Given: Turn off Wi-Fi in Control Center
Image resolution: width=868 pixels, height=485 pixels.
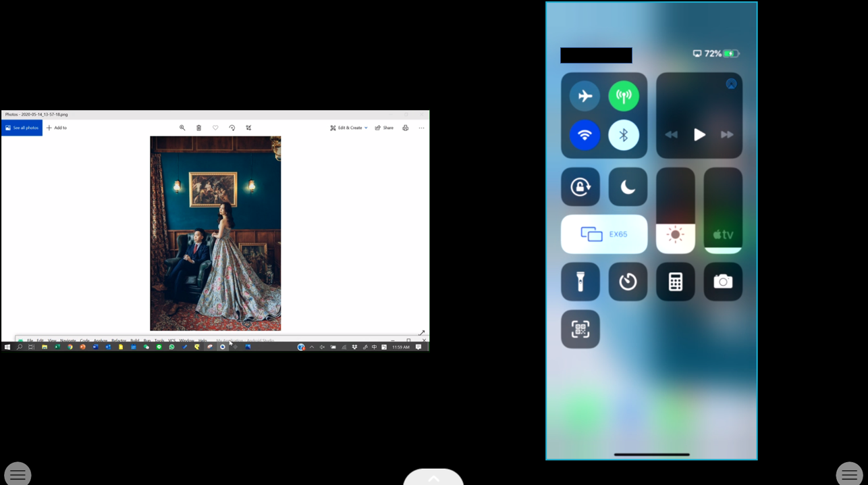Looking at the screenshot, I should click(585, 135).
